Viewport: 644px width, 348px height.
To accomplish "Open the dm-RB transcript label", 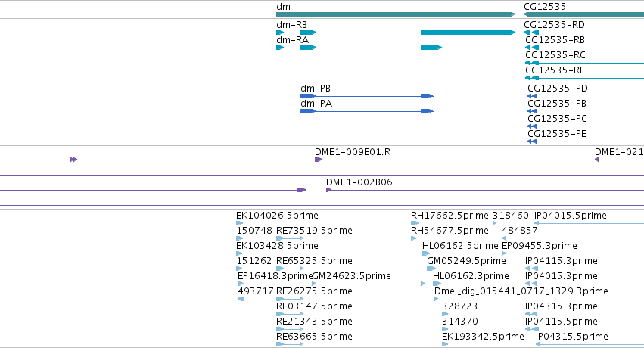I will [291, 25].
